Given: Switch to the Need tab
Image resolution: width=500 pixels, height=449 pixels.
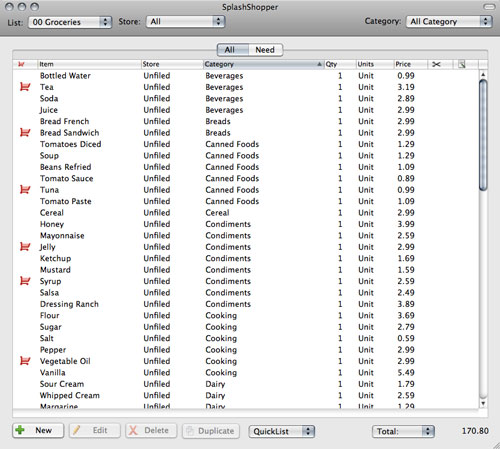Looking at the screenshot, I should coord(265,50).
